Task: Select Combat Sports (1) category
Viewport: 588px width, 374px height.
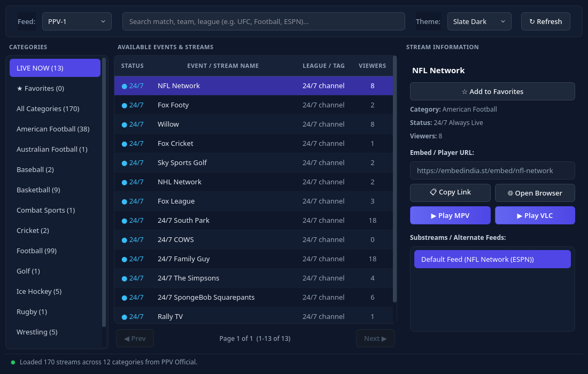Action: [55, 210]
